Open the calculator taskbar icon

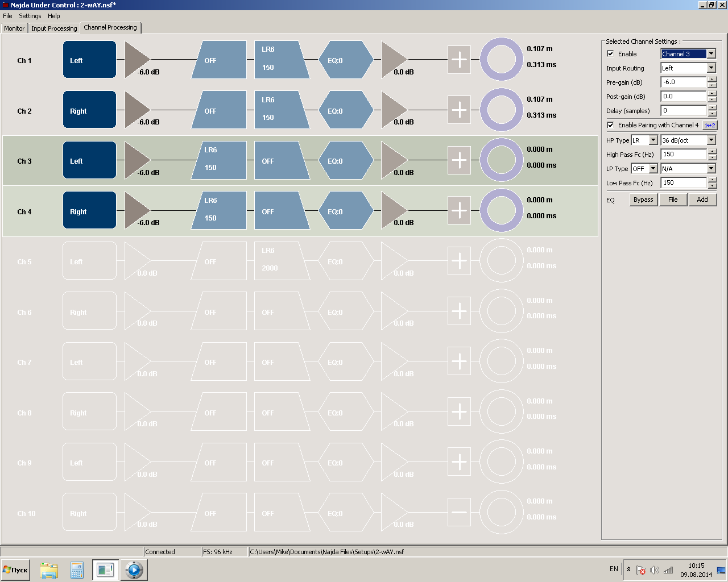[77, 570]
